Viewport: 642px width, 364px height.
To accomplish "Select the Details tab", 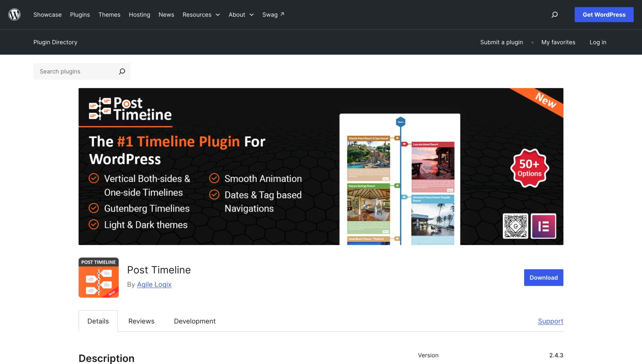I will (98, 321).
